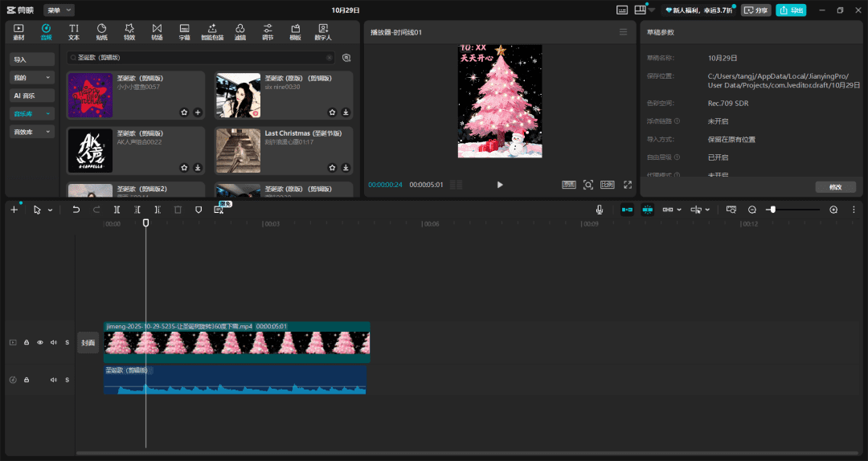The width and height of the screenshot is (868, 461).
Task: Open the 特效 effects panel
Action: pos(129,32)
